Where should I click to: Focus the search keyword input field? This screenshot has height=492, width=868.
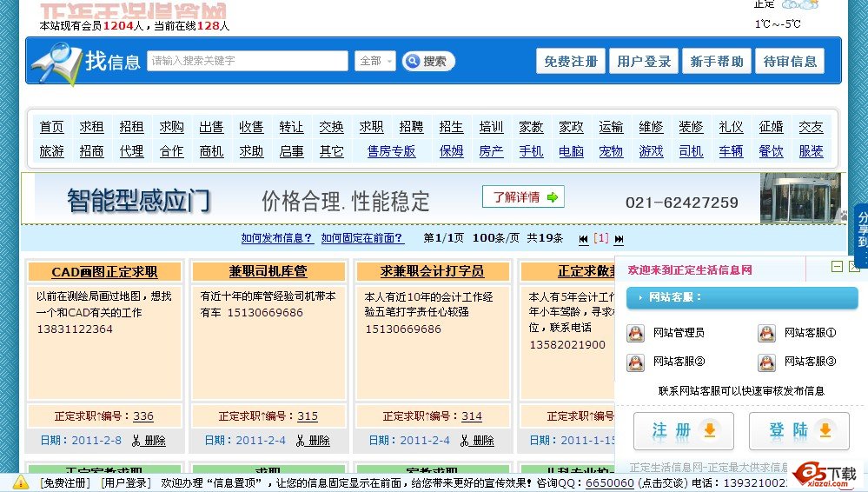248,61
